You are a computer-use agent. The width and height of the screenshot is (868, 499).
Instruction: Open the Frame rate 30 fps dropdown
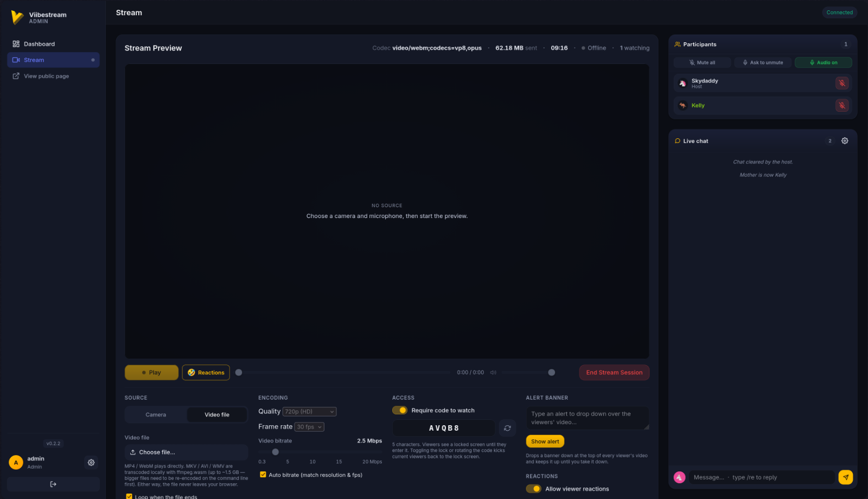click(309, 427)
